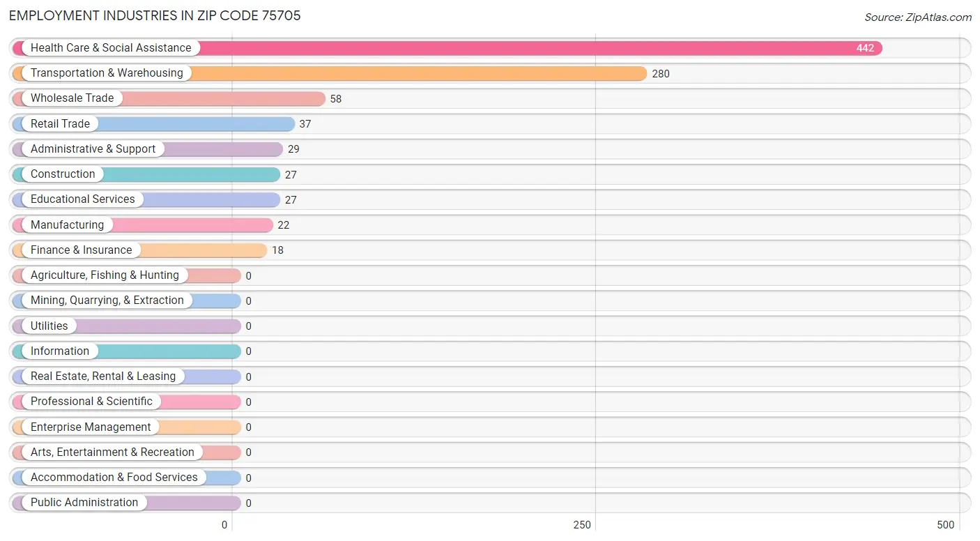The image size is (980, 541).
Task: Click the orange Transportation & Warehousing bar
Action: (x=330, y=73)
